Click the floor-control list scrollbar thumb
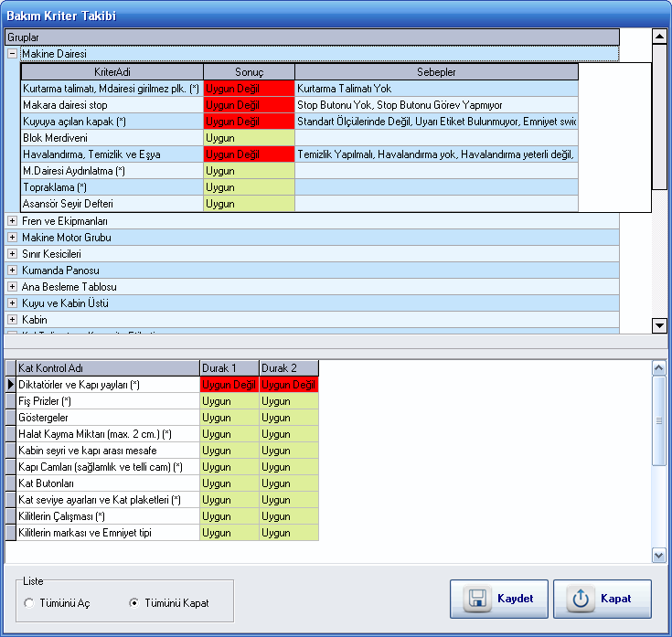 tap(658, 420)
